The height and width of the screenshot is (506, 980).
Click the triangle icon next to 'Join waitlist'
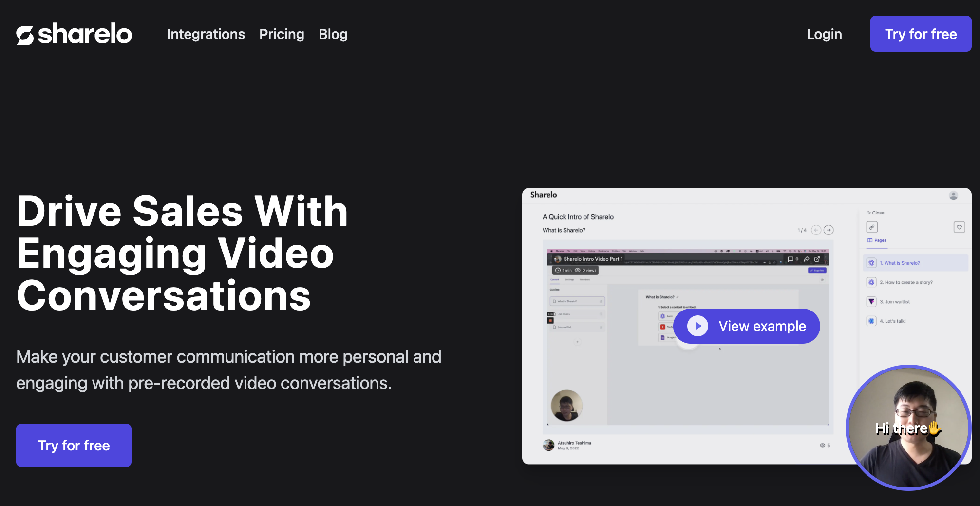pos(871,302)
